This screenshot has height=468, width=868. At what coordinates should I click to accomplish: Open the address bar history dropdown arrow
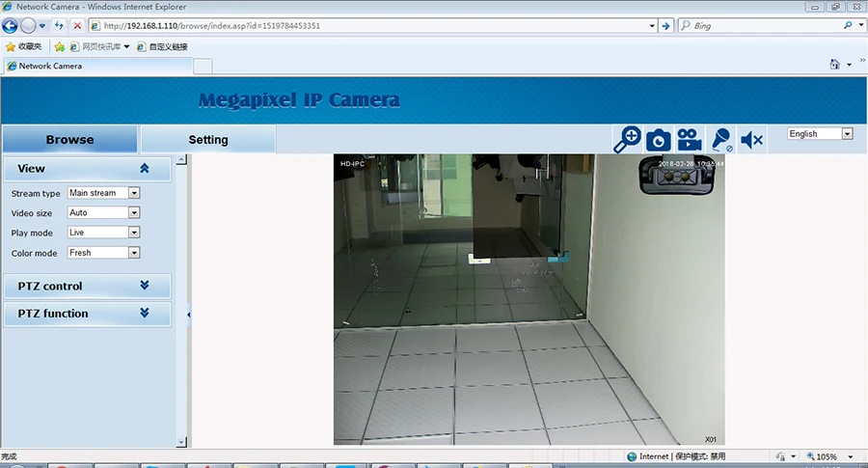tap(652, 25)
